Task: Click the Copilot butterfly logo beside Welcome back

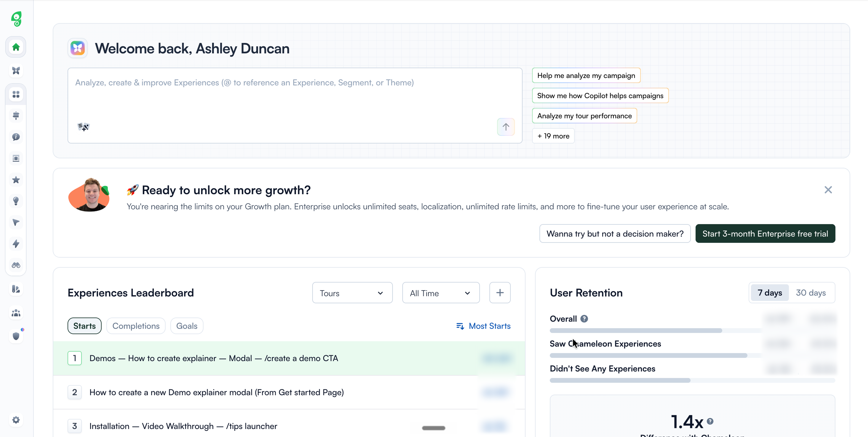Action: [x=78, y=48]
